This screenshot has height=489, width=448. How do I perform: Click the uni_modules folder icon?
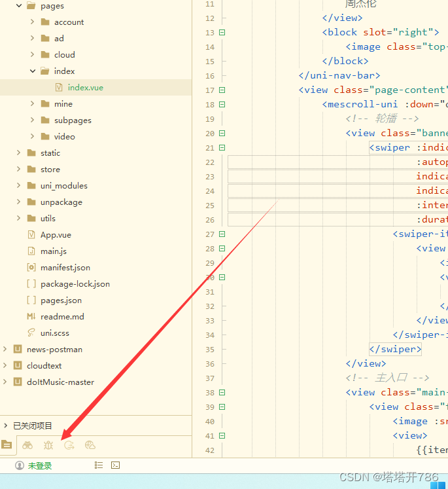click(31, 185)
